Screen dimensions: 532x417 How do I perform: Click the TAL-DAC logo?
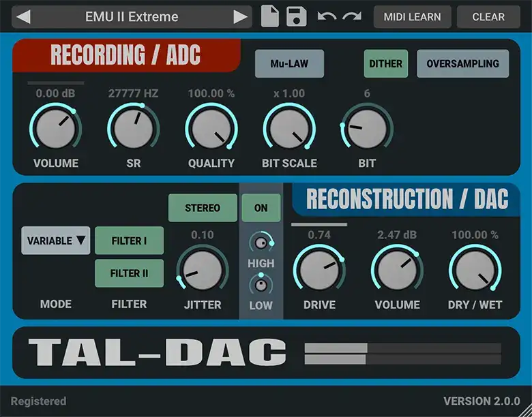[x=158, y=352]
